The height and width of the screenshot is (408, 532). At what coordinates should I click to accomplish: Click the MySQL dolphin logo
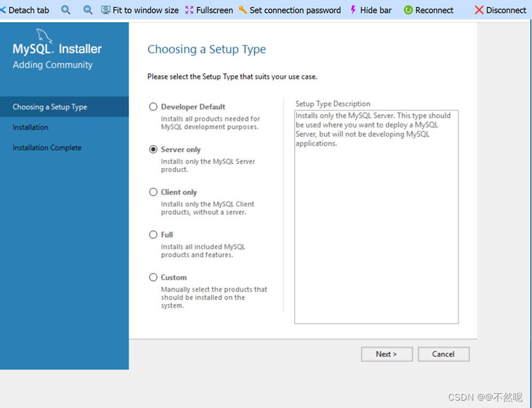coord(44,36)
